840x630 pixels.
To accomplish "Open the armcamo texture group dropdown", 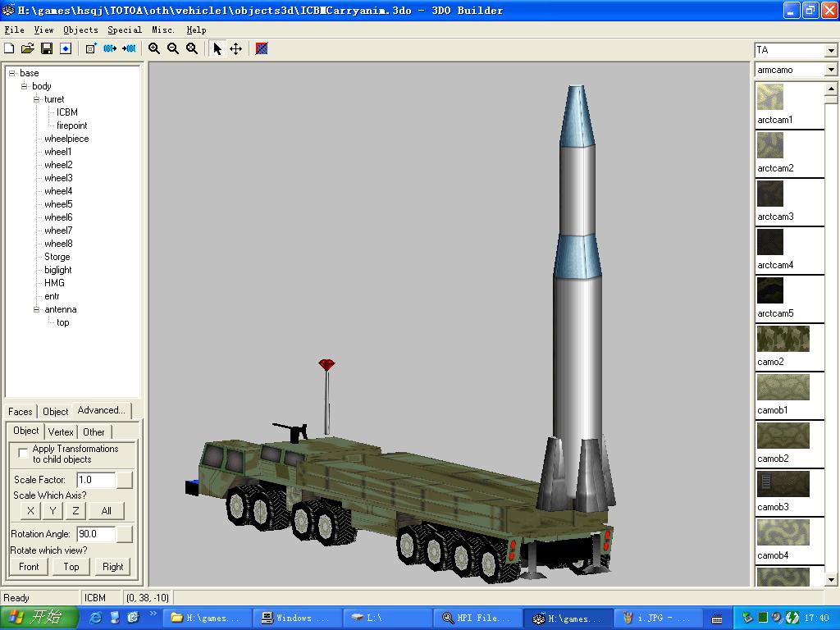I will tap(830, 70).
